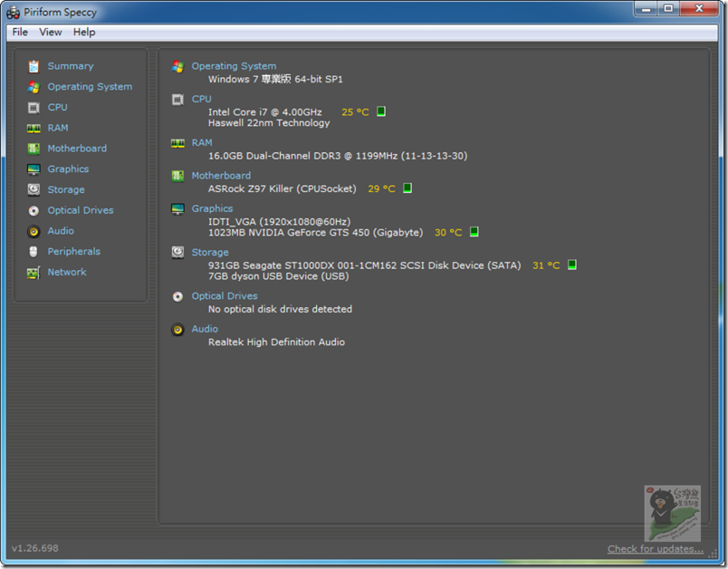
Task: Click the CPU chip icon in sidebar
Action: [34, 108]
